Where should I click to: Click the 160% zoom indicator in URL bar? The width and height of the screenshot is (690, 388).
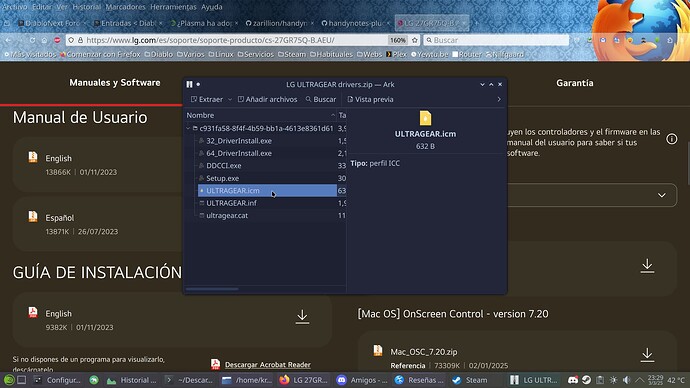pos(397,40)
